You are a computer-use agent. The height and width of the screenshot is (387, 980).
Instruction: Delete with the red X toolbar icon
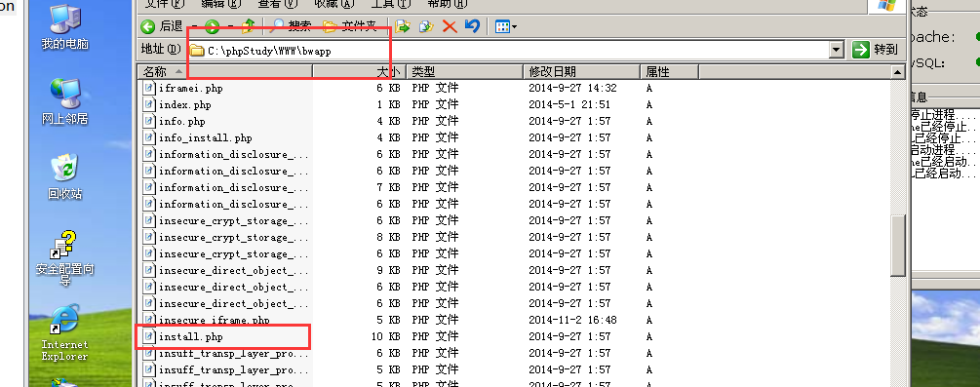[450, 26]
